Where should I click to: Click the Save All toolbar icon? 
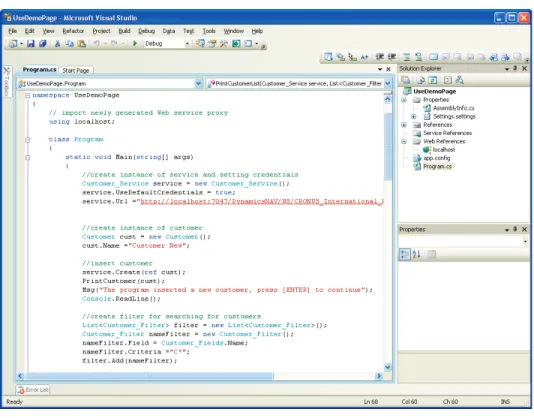coord(43,44)
